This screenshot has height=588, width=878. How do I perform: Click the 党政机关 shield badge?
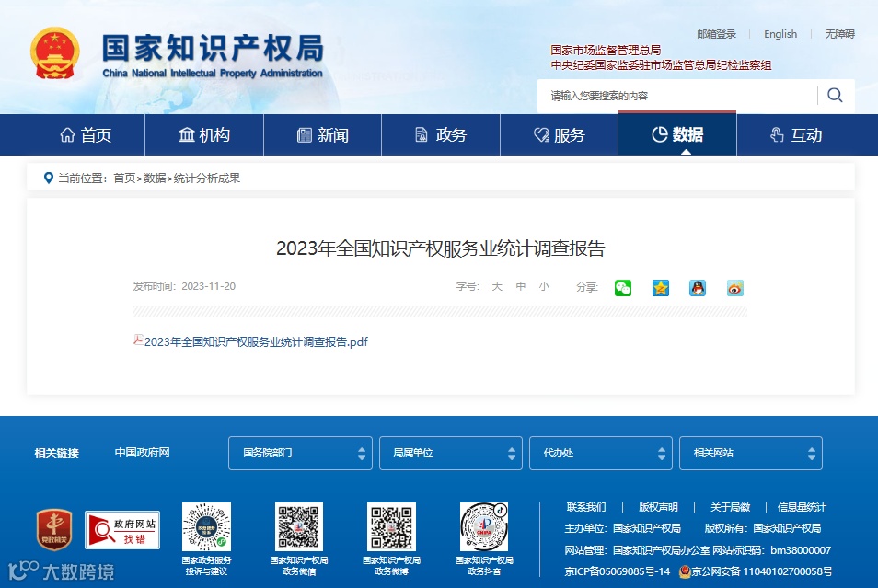pyautogui.click(x=54, y=529)
